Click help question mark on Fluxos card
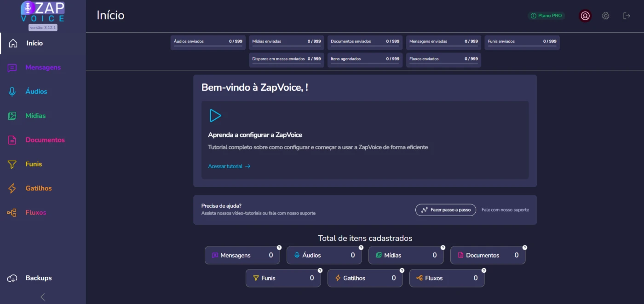 click(484, 270)
